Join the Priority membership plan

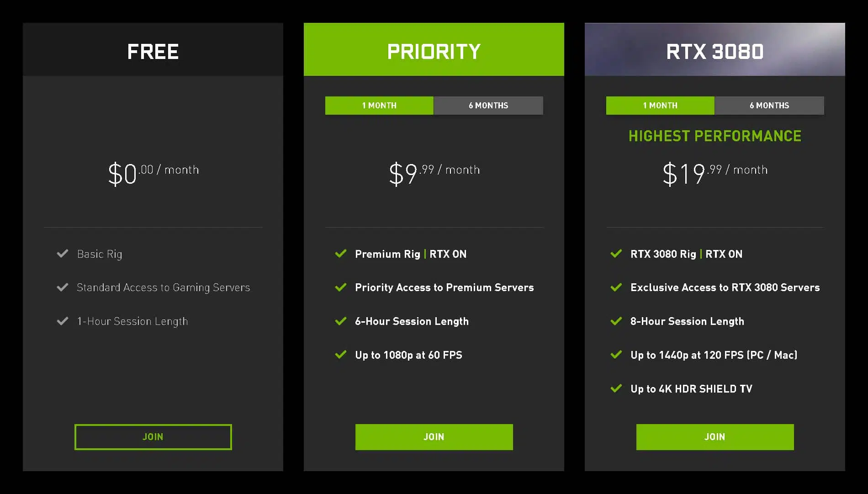pyautogui.click(x=434, y=437)
